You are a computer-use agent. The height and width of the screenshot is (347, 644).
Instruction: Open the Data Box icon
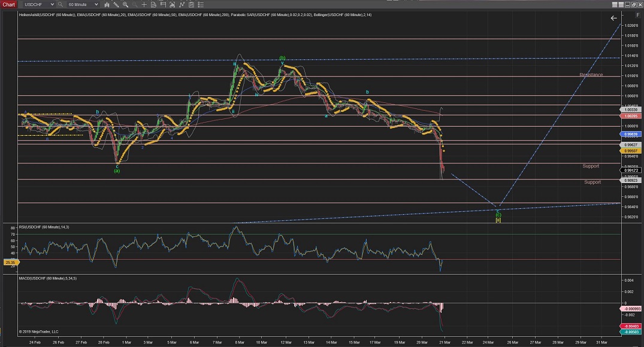point(153,4)
